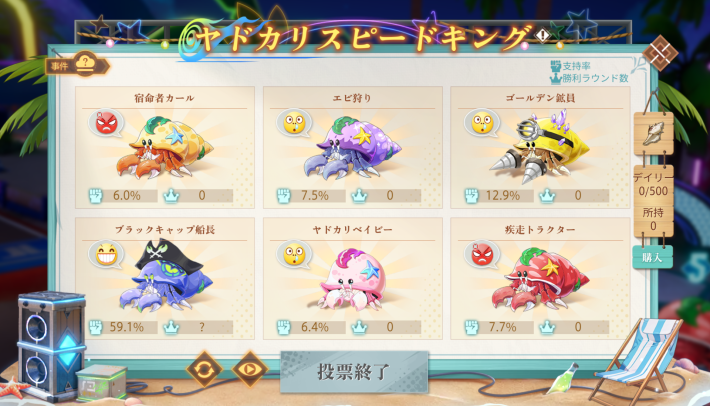Click grinning emoji bubble on ブラックキャップ船長
The height and width of the screenshot is (406, 710).
106,255
